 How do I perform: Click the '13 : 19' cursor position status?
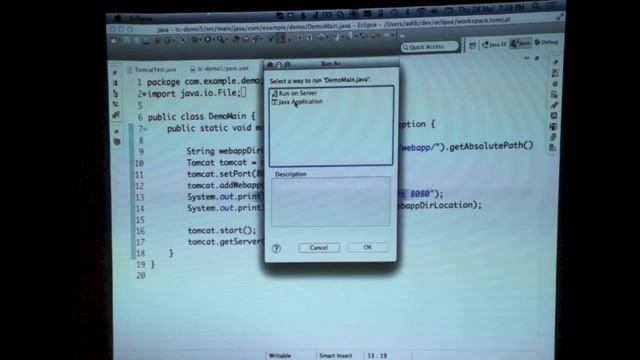[x=377, y=356]
